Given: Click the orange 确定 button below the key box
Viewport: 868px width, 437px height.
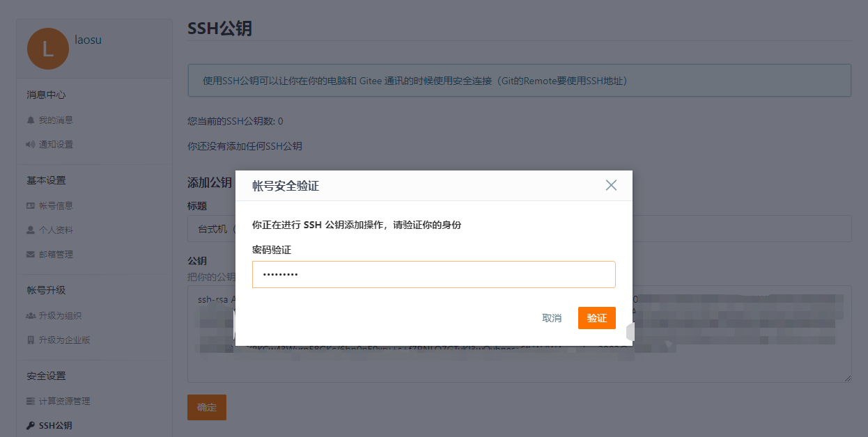Looking at the screenshot, I should (x=207, y=408).
